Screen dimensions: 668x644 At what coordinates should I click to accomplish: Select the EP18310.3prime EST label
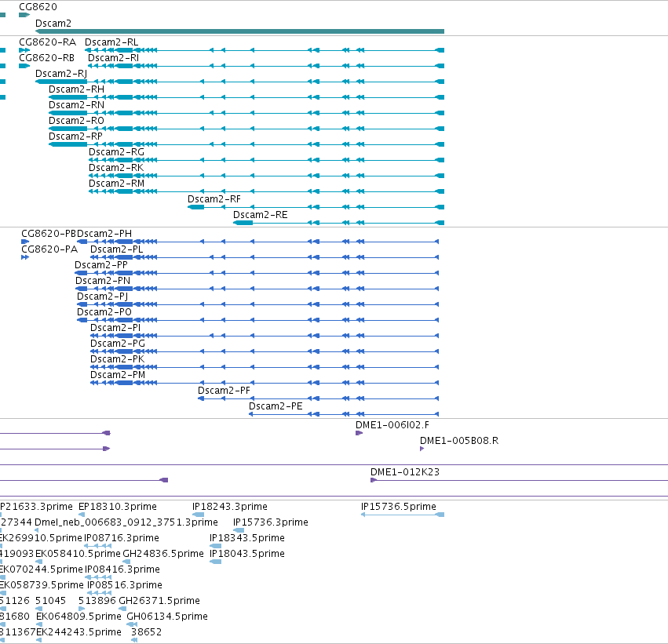(118, 507)
